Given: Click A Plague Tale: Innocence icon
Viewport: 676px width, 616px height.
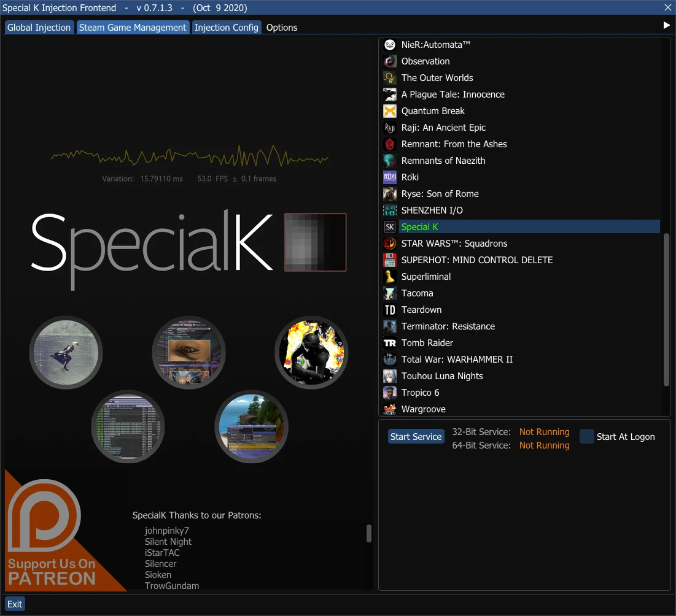Looking at the screenshot, I should [x=390, y=94].
